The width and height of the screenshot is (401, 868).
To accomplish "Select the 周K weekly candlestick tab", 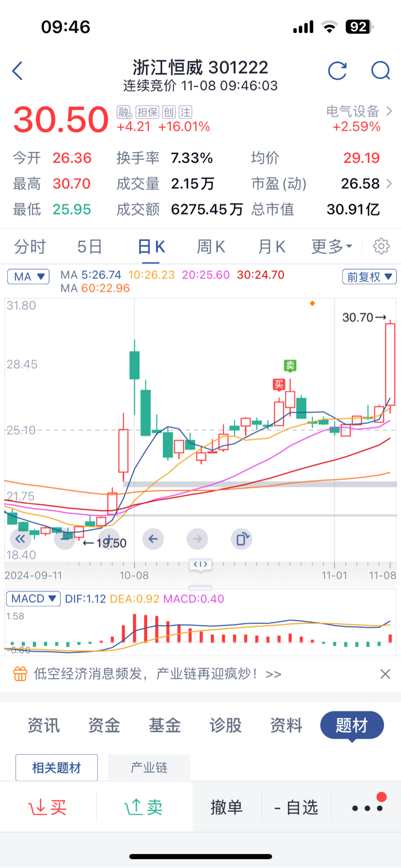I will coord(211,246).
